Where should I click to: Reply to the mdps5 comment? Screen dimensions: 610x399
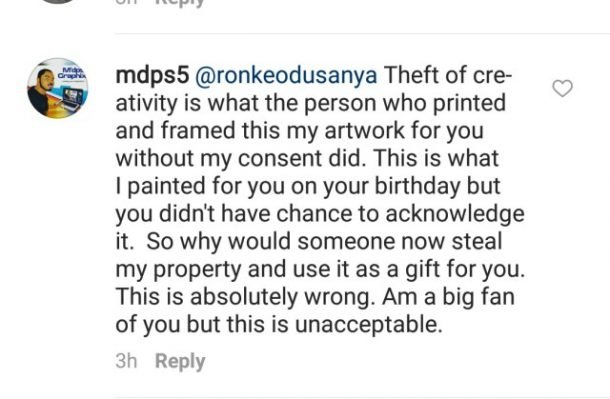180,361
